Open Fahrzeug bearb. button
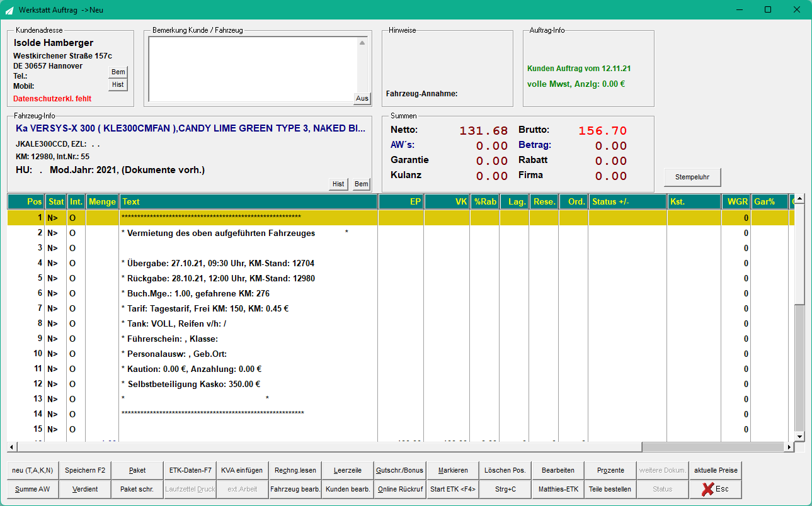This screenshot has height=506, width=812. (x=295, y=489)
